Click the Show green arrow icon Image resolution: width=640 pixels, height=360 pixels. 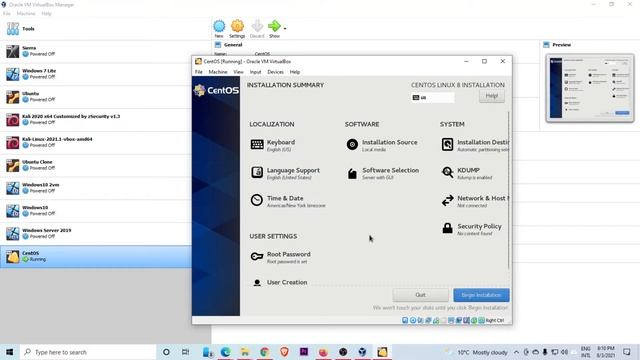pos(274,29)
